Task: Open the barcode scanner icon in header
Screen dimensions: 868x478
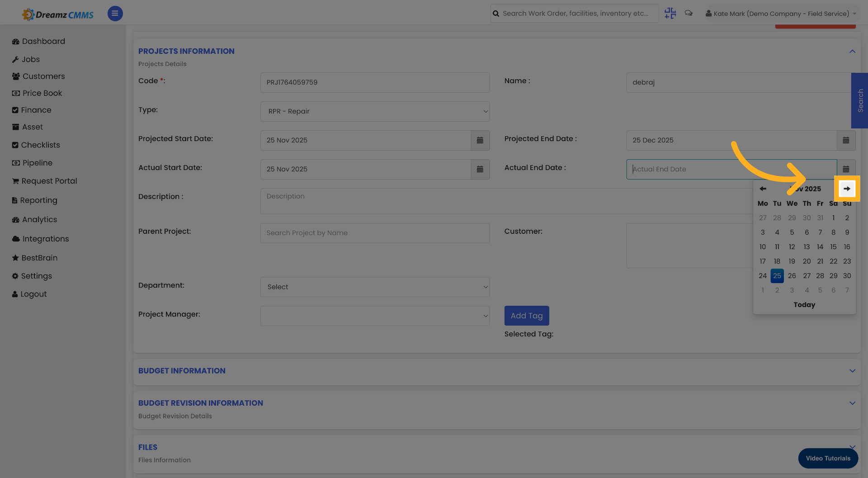Action: tap(670, 14)
